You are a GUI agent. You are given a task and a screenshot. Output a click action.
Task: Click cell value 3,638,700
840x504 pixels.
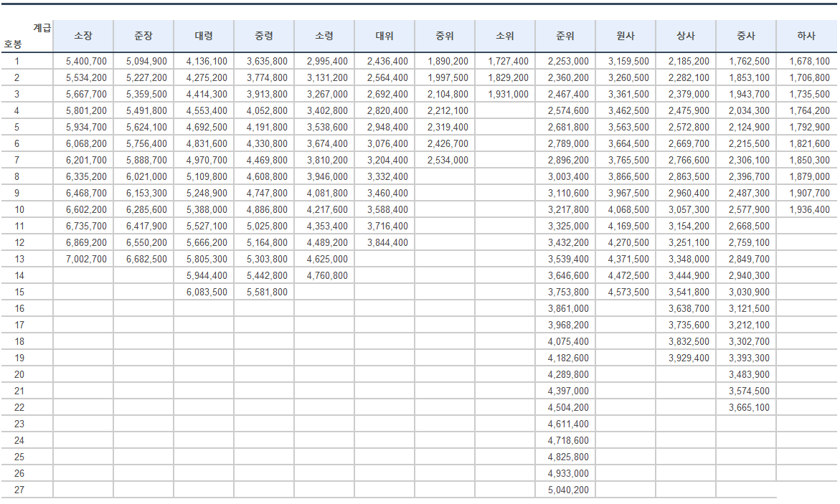pos(689,308)
